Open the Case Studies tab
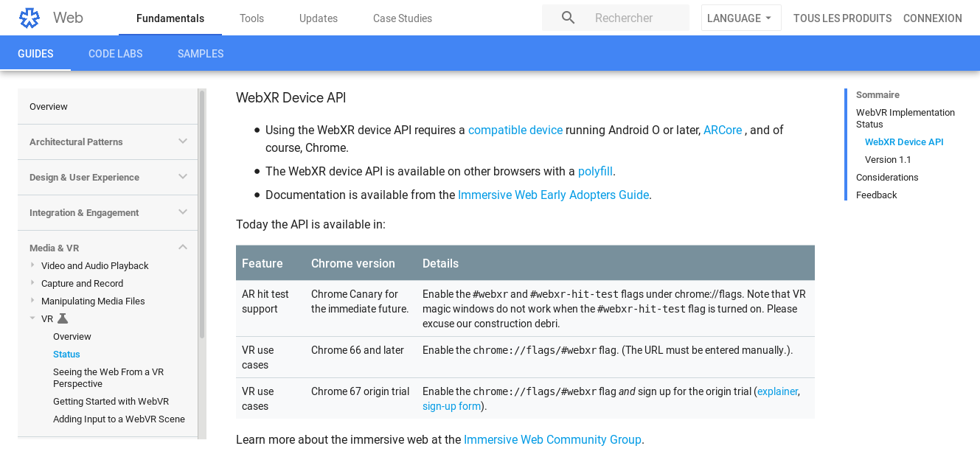 coord(402,18)
